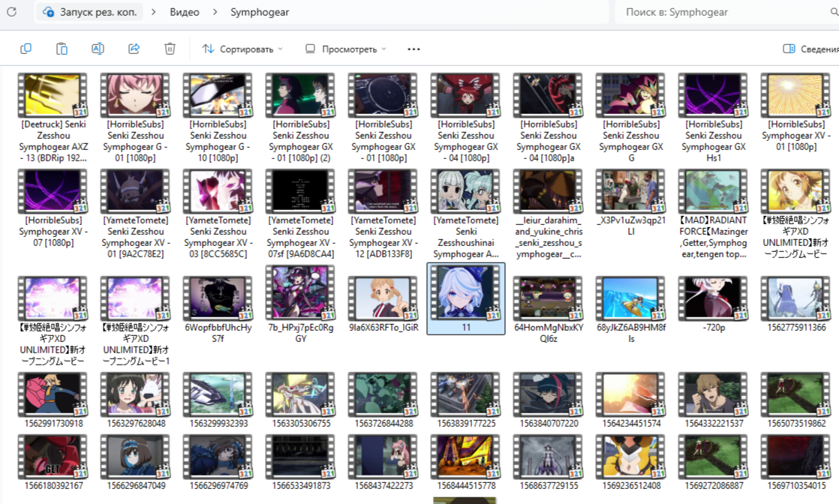Click the Видео breadcrumb segment
Image resolution: width=839 pixels, height=504 pixels.
185,12
